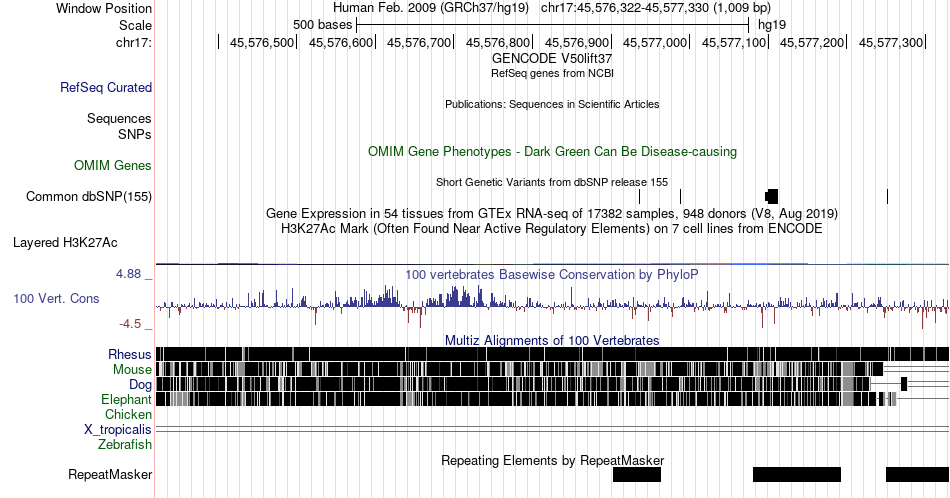Image resolution: width=950 pixels, height=498 pixels.
Task: Click the Window Position track label
Action: (x=104, y=8)
